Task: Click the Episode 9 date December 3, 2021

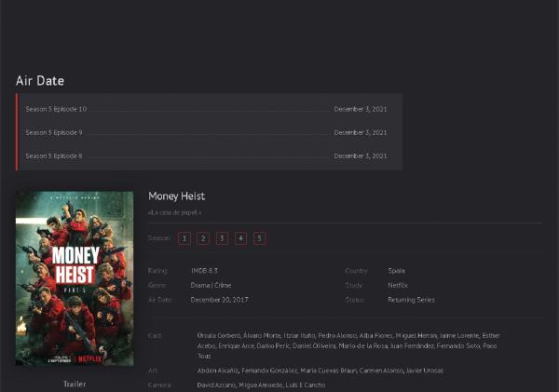Action: pos(361,132)
